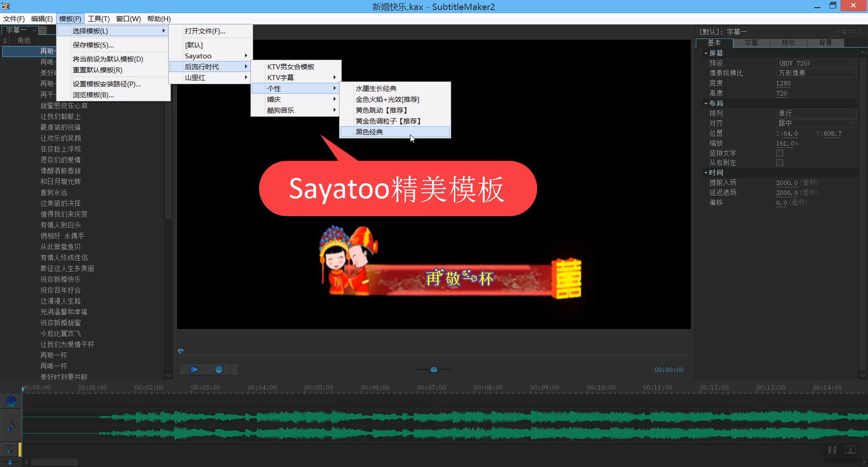This screenshot has height=467, width=868.
Task: Collapse the 时间 section
Action: click(x=706, y=173)
